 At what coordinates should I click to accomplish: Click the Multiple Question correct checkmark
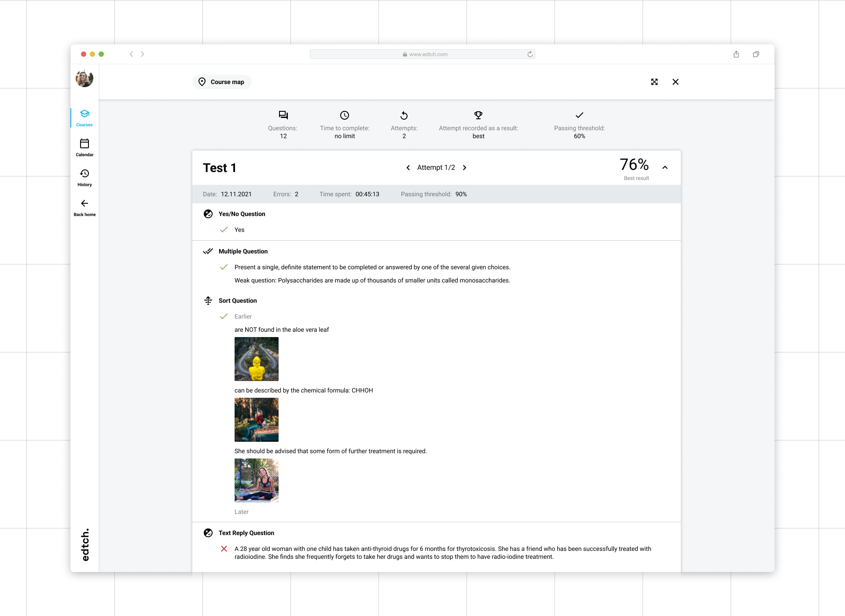tap(224, 267)
